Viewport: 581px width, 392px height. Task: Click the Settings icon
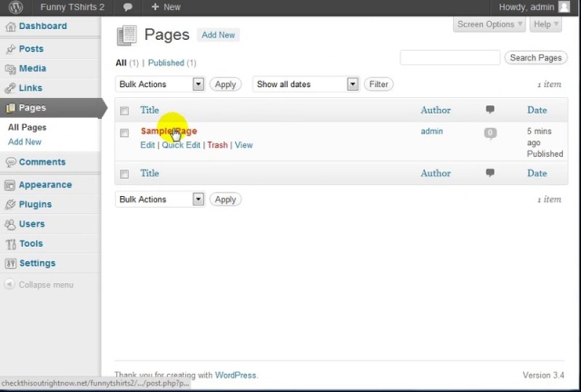(x=10, y=263)
